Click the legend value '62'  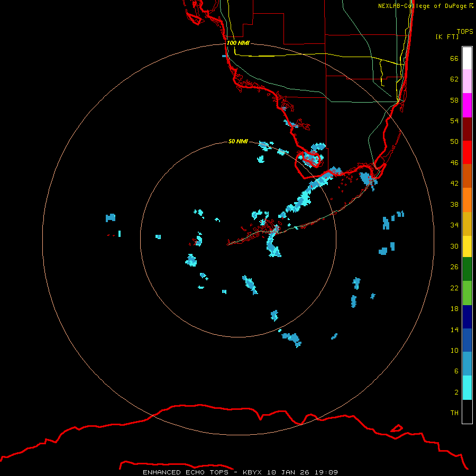[x=454, y=79]
